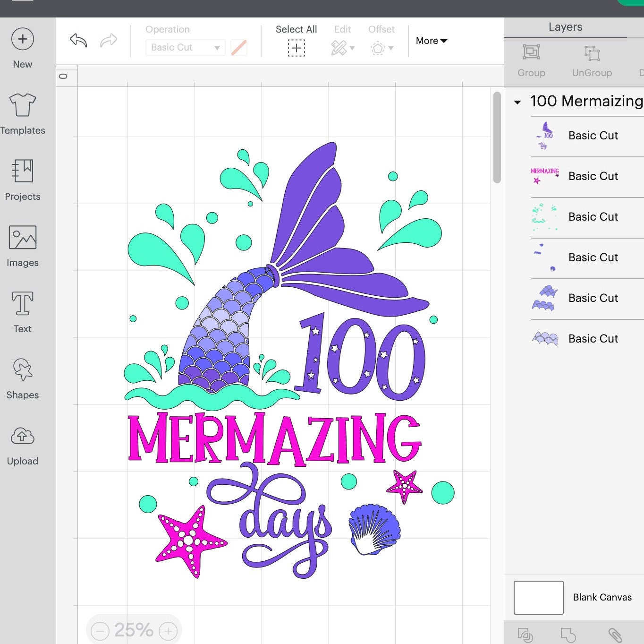Group the selected layers
The width and height of the screenshot is (644, 644).
point(531,59)
